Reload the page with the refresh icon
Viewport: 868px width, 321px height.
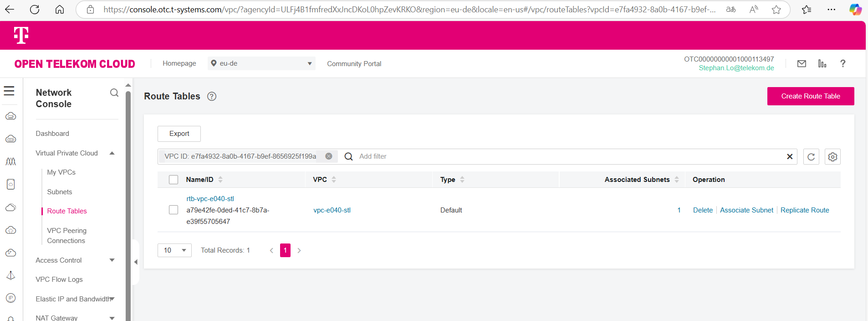pyautogui.click(x=35, y=9)
